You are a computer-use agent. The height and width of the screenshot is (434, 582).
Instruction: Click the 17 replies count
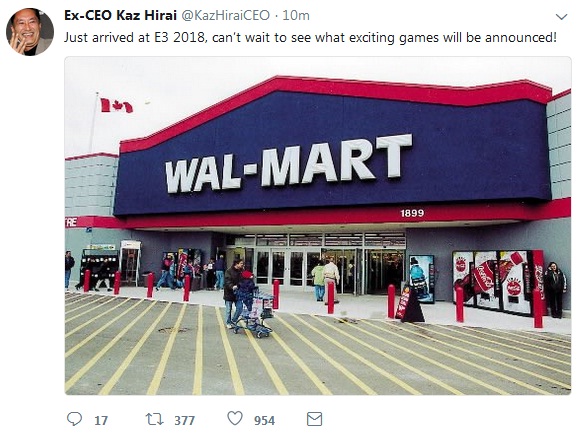(101, 420)
